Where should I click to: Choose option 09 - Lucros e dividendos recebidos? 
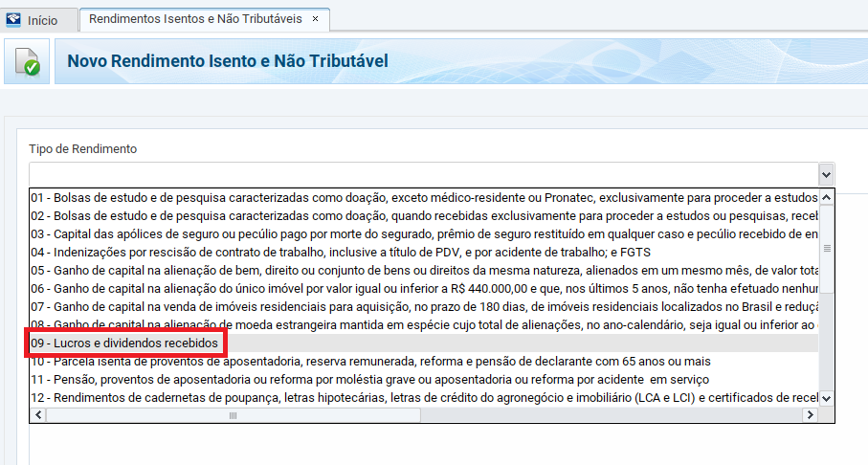(126, 343)
